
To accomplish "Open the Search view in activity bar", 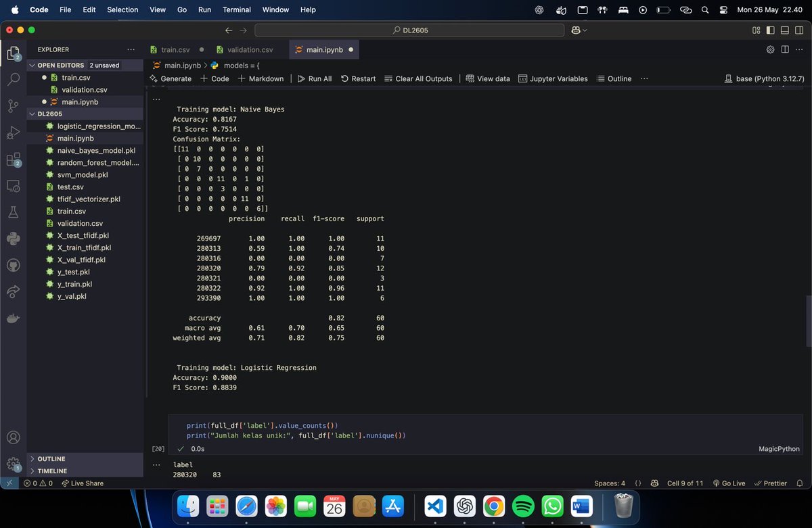I will pyautogui.click(x=13, y=79).
